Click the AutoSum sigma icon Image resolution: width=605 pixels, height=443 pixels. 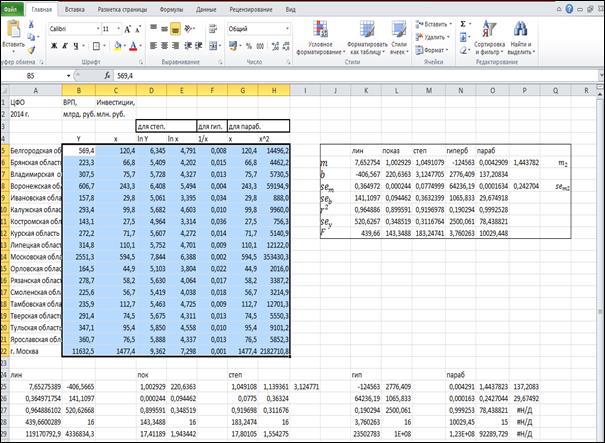coord(461,23)
